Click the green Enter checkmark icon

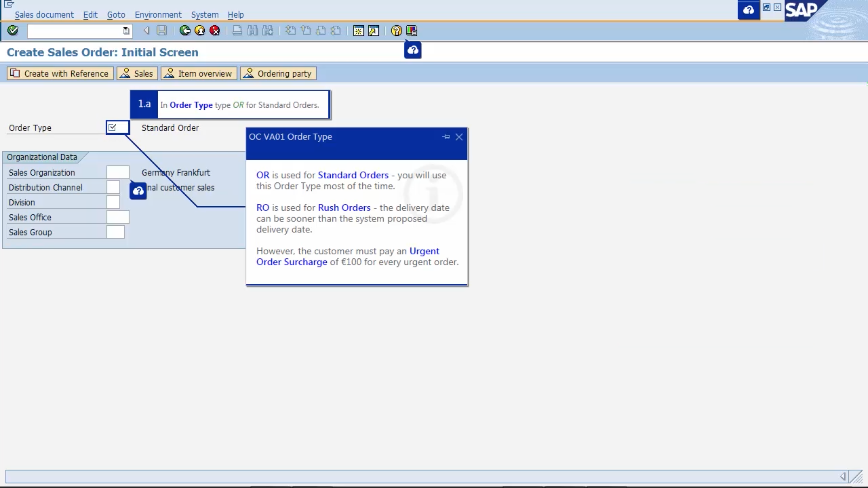click(13, 31)
